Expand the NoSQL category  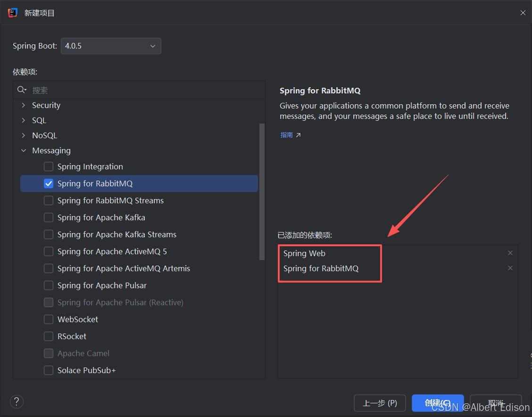click(x=24, y=135)
